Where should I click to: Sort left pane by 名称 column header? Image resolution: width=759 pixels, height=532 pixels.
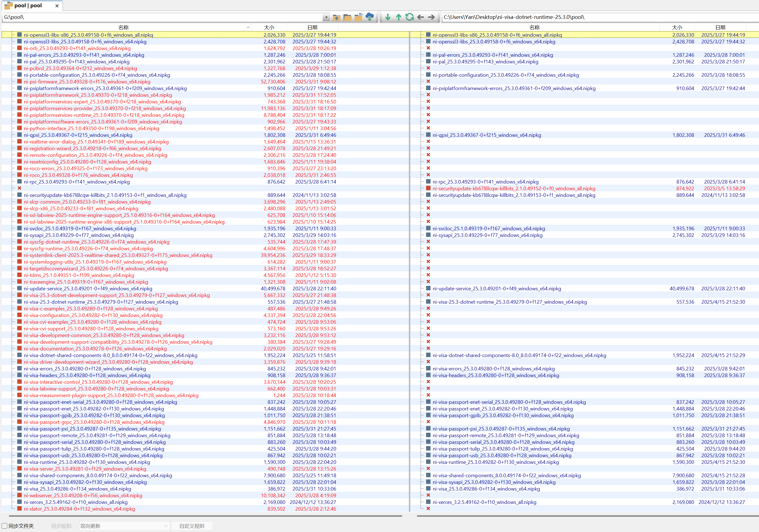124,28
